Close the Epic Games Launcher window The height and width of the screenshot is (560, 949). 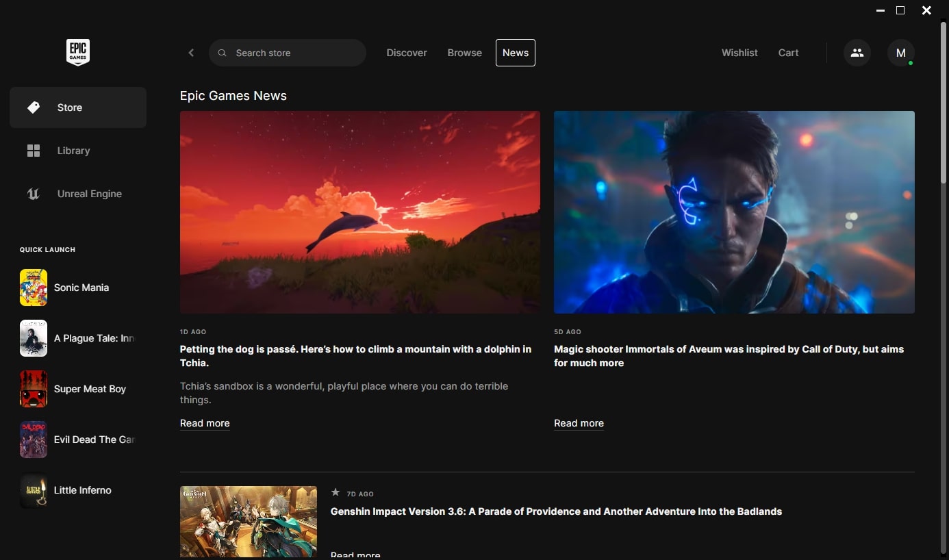click(926, 10)
